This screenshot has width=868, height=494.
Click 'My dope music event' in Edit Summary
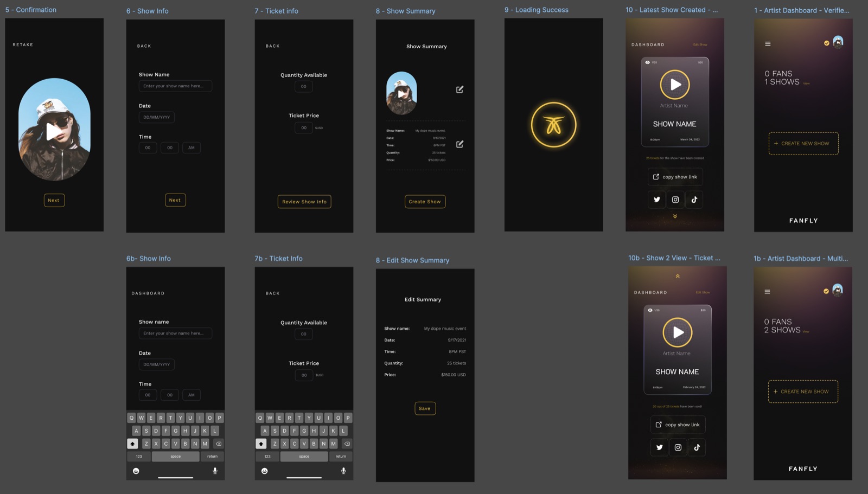point(445,329)
